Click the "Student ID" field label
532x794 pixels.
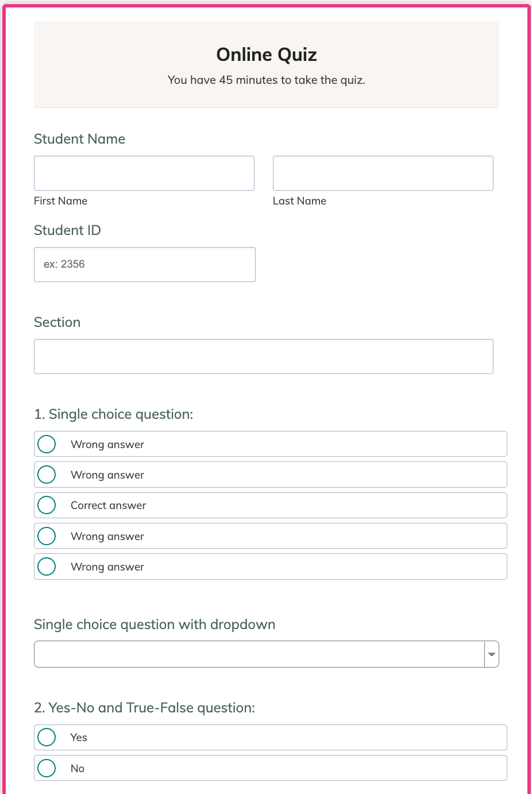[x=67, y=230]
